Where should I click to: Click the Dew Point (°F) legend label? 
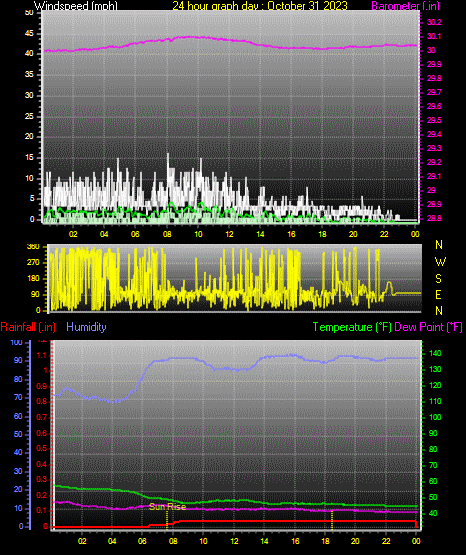428,327
